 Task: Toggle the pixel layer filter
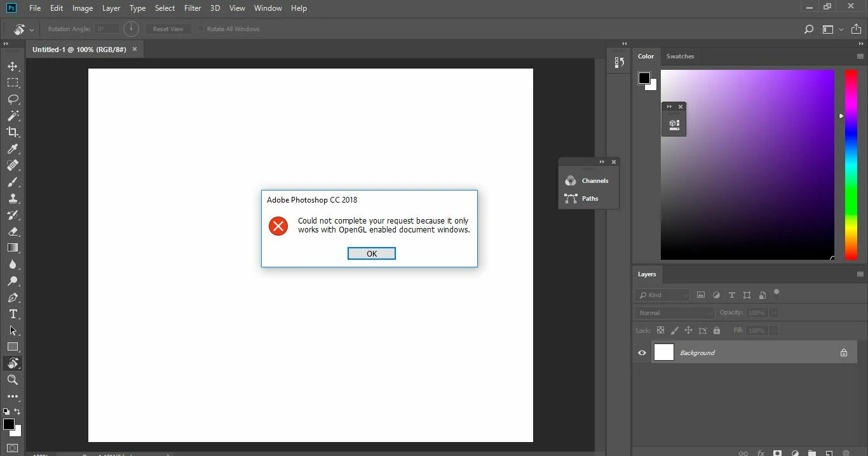[701, 295]
